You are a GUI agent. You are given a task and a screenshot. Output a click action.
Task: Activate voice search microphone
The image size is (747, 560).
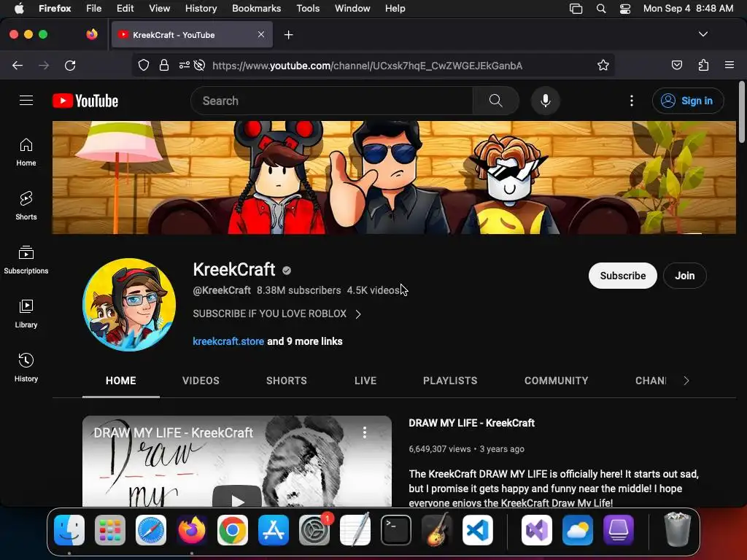pyautogui.click(x=546, y=101)
